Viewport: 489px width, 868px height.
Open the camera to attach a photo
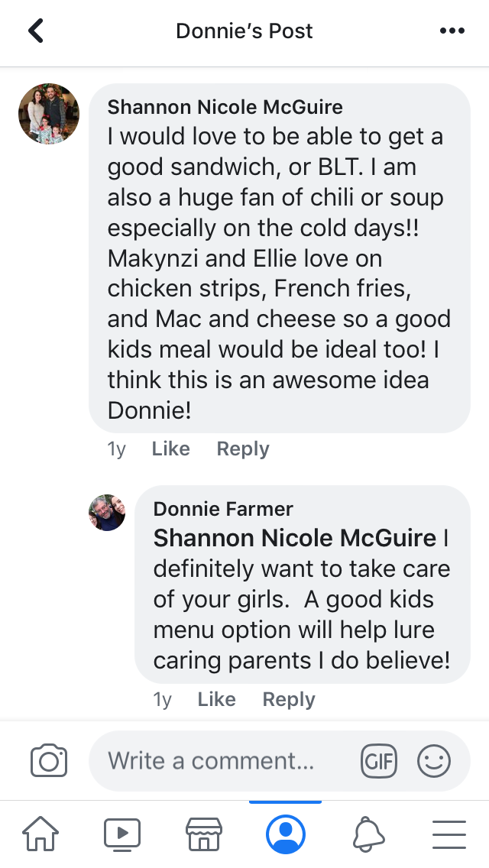(49, 761)
